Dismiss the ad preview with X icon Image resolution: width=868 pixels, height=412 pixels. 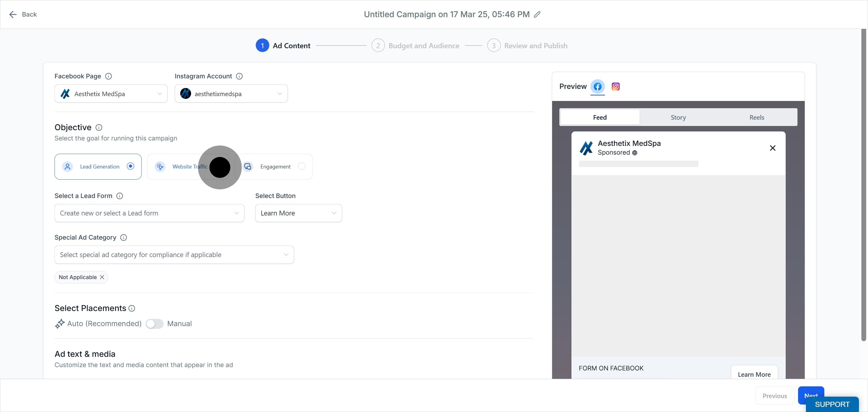point(773,148)
